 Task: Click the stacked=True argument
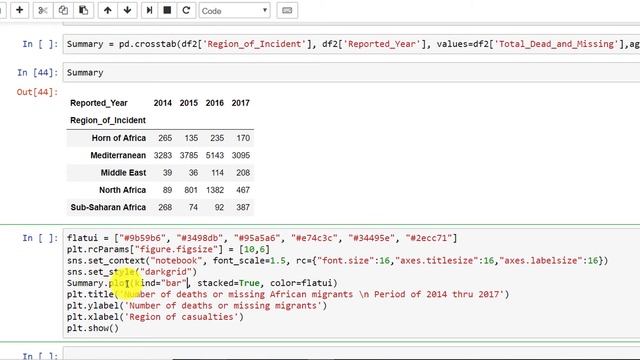click(x=228, y=283)
